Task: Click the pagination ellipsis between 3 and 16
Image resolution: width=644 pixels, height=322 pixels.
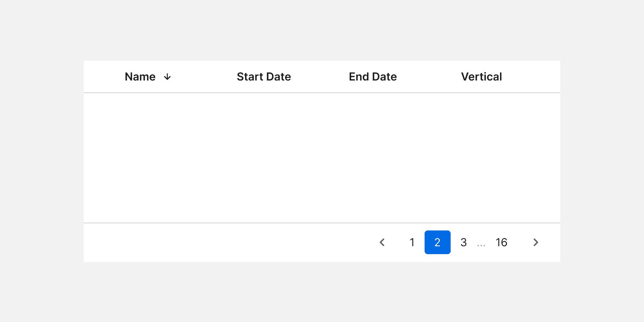Action: (481, 244)
